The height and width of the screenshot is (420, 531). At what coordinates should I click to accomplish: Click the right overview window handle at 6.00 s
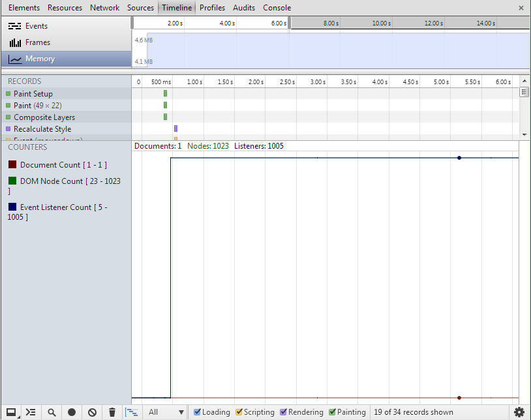click(289, 23)
